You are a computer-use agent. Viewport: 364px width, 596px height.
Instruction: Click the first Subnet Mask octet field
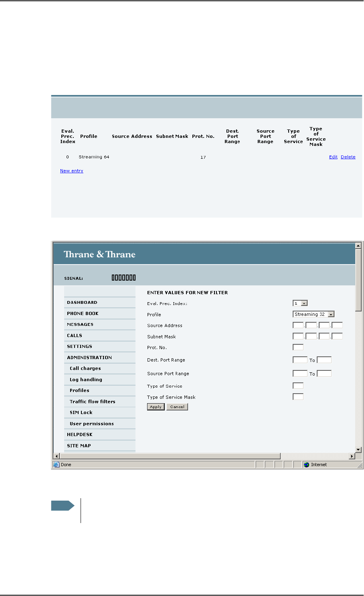(x=298, y=336)
